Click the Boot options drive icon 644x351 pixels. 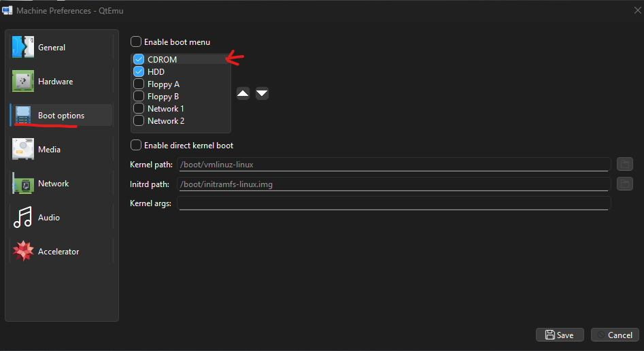coord(23,116)
